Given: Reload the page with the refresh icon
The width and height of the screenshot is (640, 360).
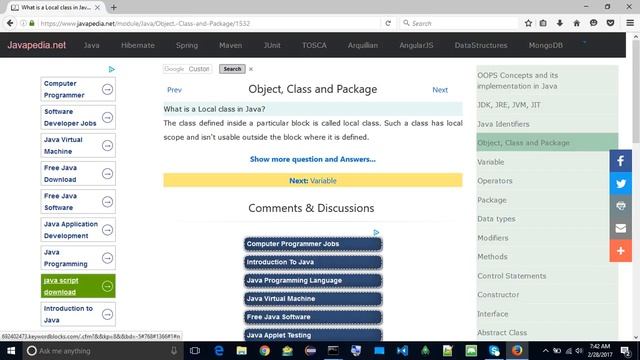Looking at the screenshot, I should (388, 23).
